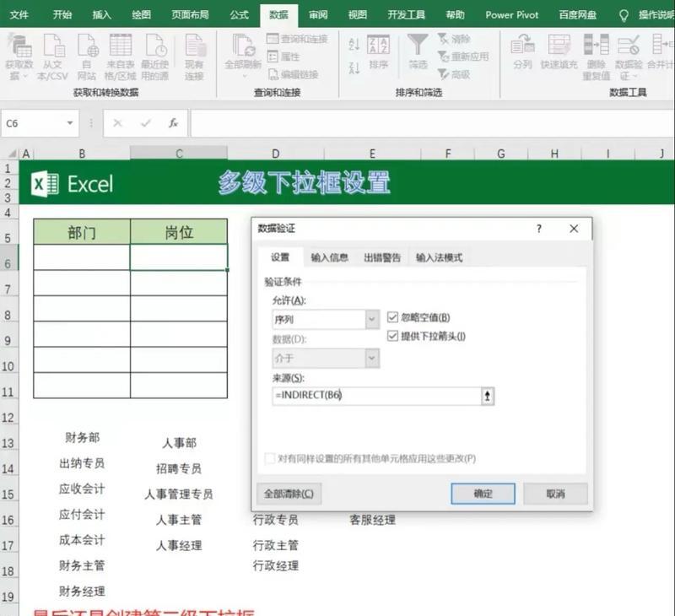Click the 删除重复值 icon

pyautogui.click(x=597, y=45)
